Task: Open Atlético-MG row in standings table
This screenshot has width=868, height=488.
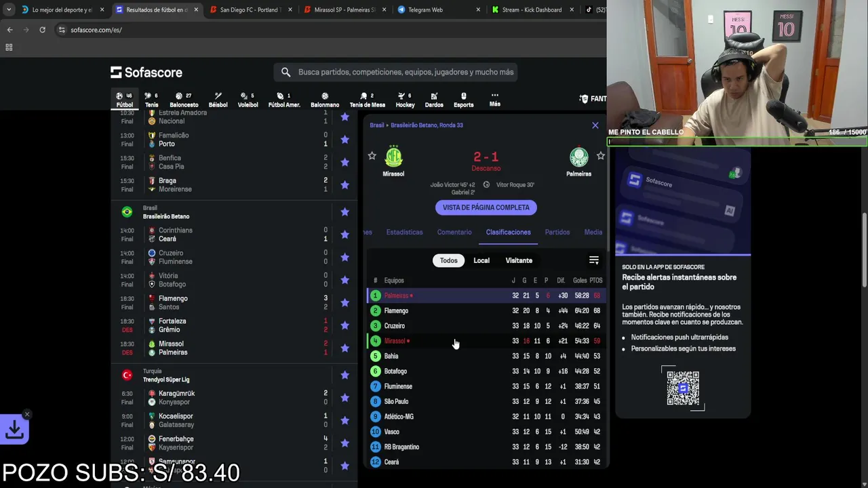Action: tap(486, 417)
